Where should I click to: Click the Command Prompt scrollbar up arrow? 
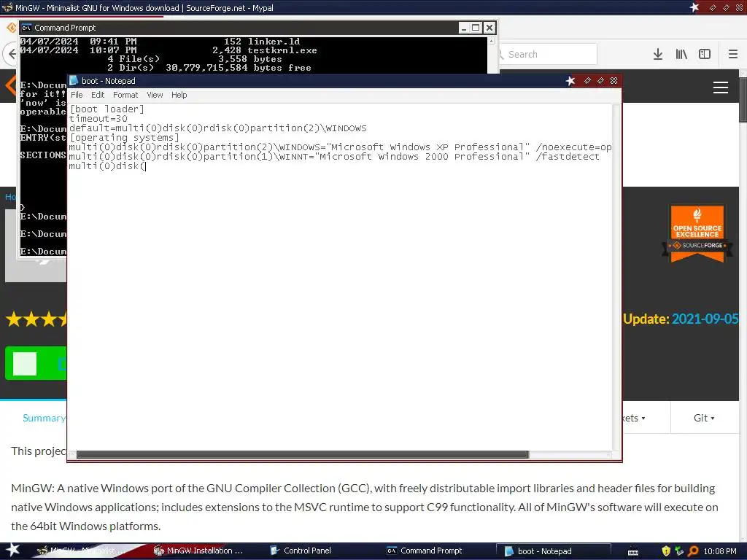(491, 41)
